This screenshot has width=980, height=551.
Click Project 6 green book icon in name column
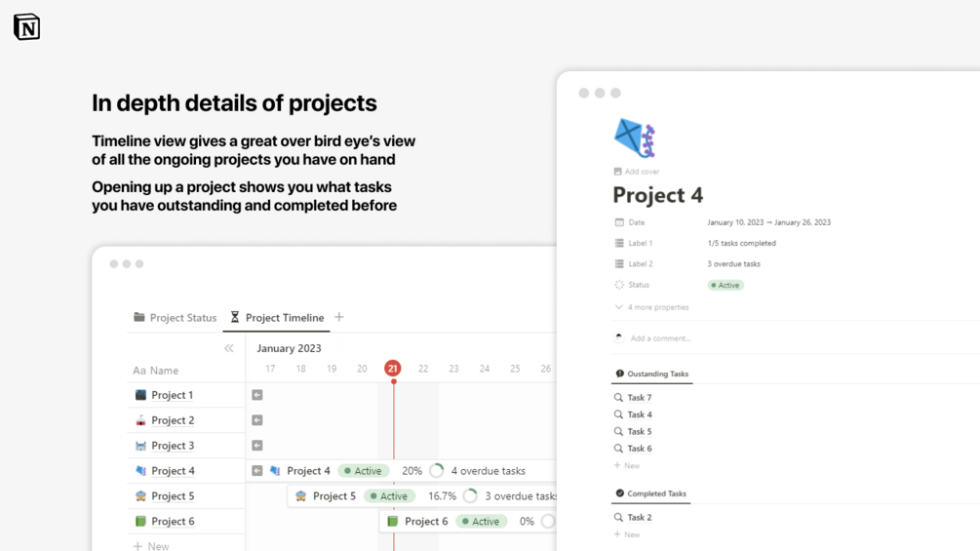(140, 521)
